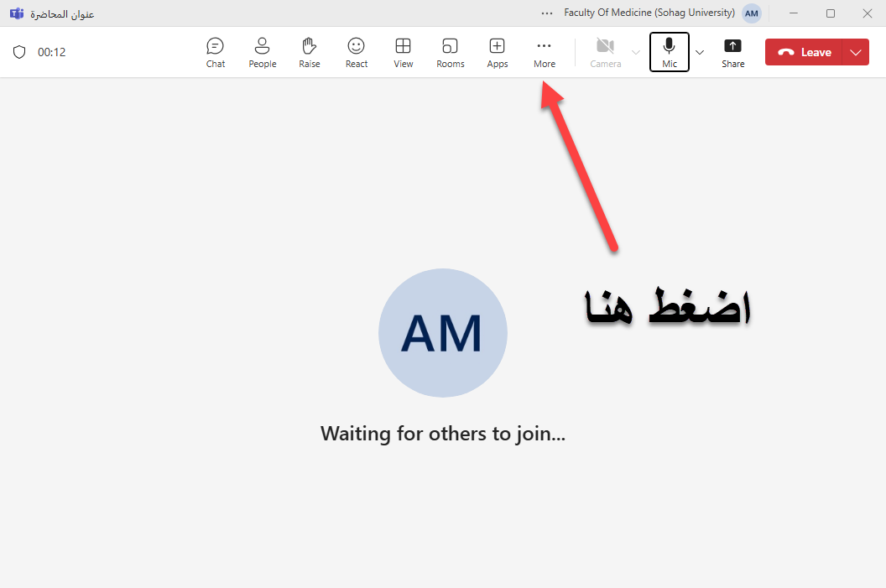Open title bar ellipsis settings menu
The width and height of the screenshot is (886, 588).
[x=547, y=13]
